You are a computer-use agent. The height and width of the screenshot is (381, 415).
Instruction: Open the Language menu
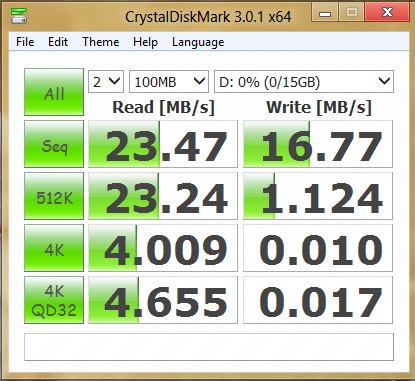click(198, 42)
